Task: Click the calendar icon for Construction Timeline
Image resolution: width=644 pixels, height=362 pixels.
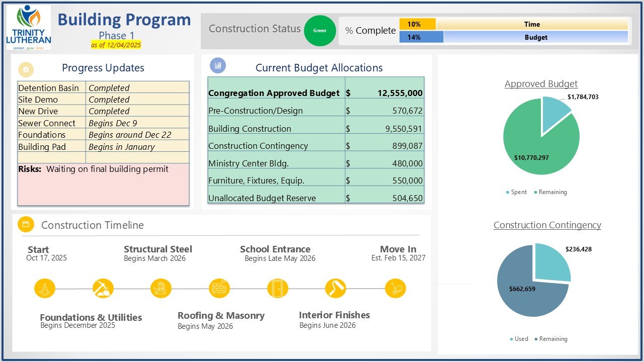Action: coord(26,224)
